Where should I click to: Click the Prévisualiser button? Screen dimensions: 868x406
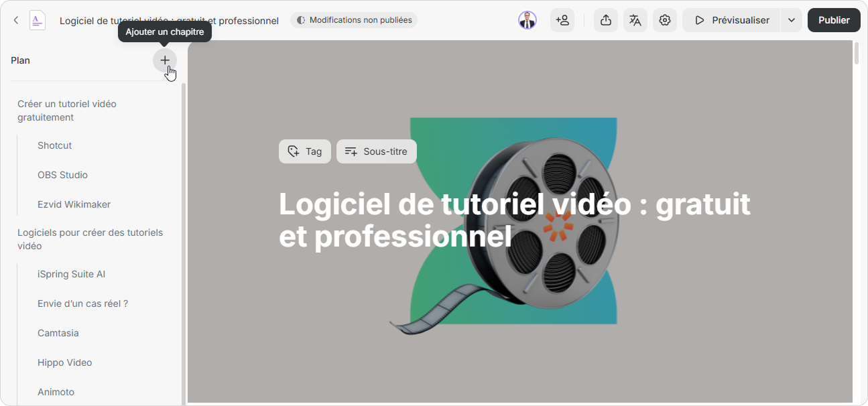click(731, 20)
